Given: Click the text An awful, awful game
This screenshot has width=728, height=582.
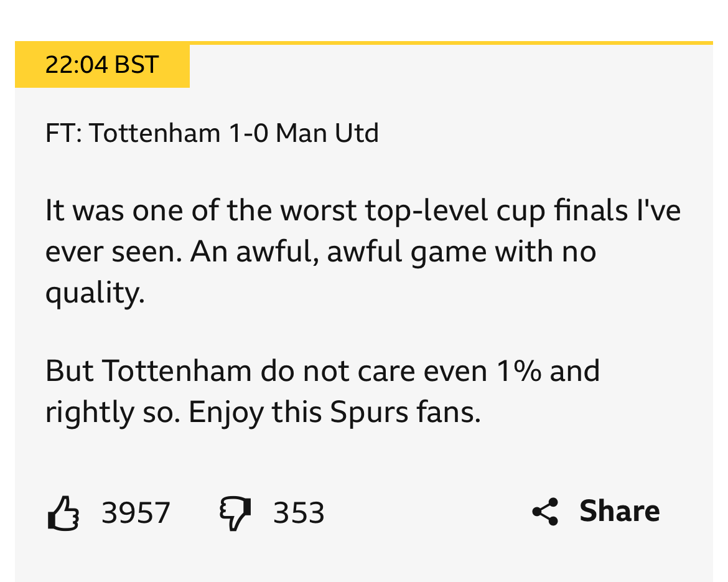Looking at the screenshot, I should coord(339,251).
